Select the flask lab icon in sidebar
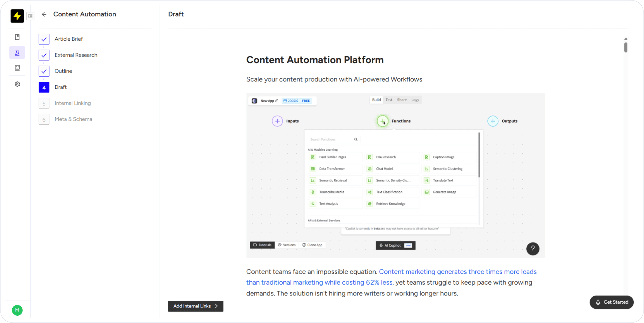The image size is (644, 323). tap(17, 53)
